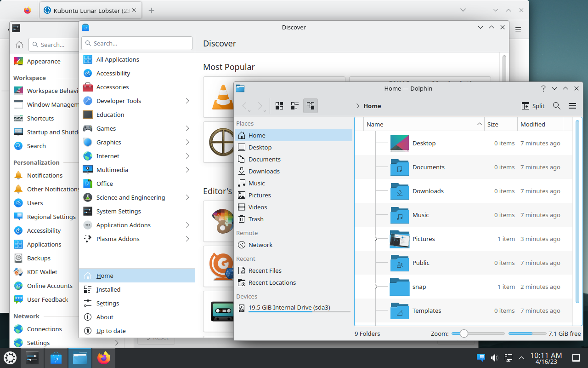Click the Pictures folder thumbnail in file list

pyautogui.click(x=400, y=239)
